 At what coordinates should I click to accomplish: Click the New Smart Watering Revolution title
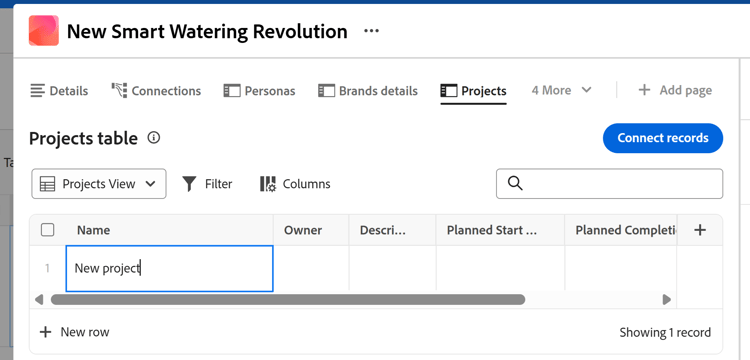point(207,32)
